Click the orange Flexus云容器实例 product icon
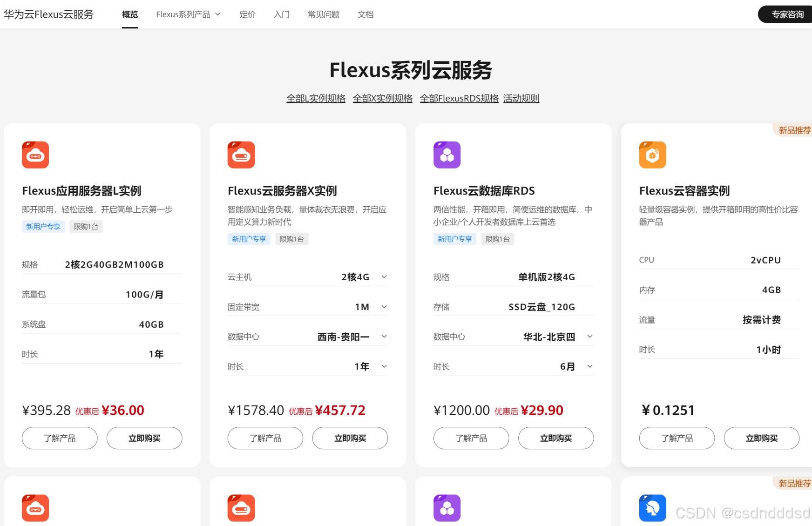The width and height of the screenshot is (812, 526). [653, 155]
